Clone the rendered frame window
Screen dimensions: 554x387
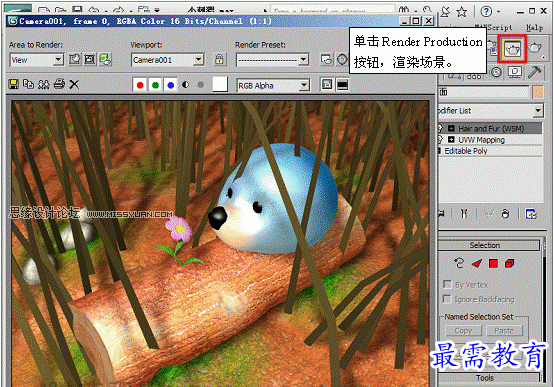tap(44, 84)
